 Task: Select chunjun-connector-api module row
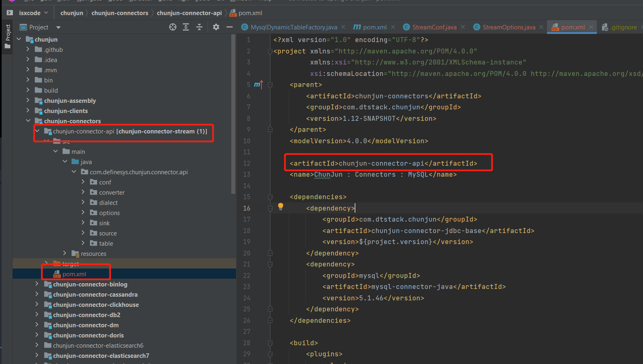tap(124, 131)
